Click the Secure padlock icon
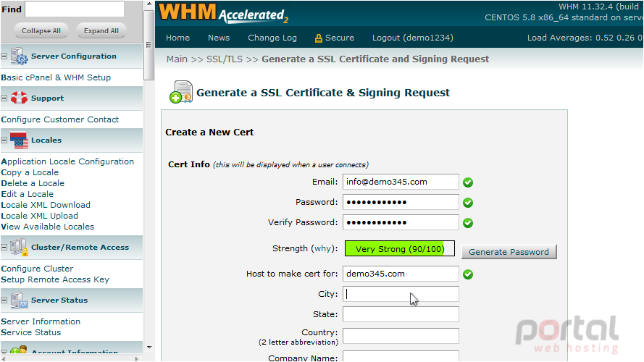644x362 pixels. [x=318, y=38]
